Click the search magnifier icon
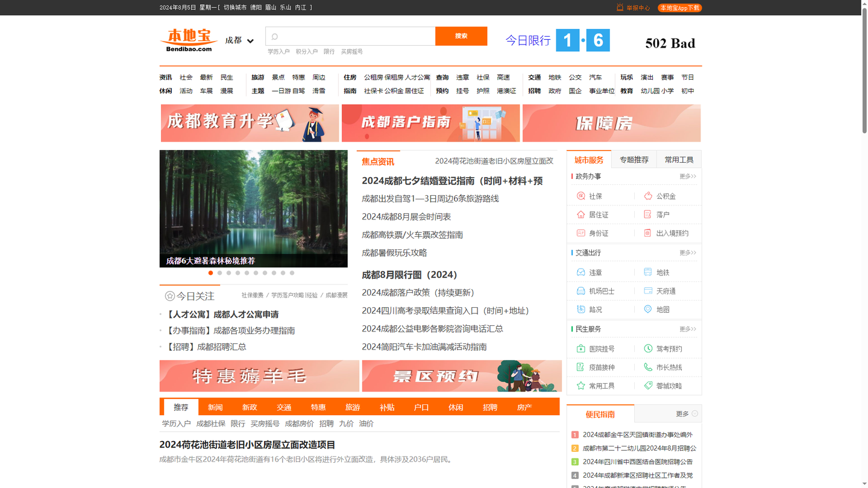Screen dimensions: 868x488 [x=275, y=37]
